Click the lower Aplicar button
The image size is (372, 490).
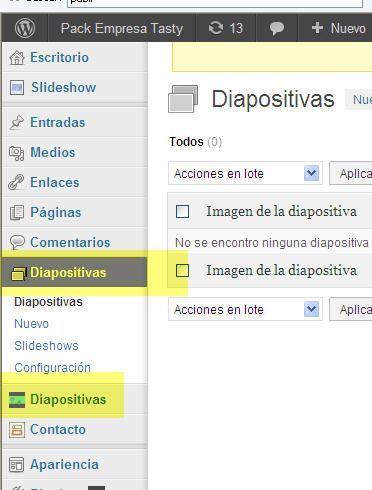pyautogui.click(x=351, y=309)
